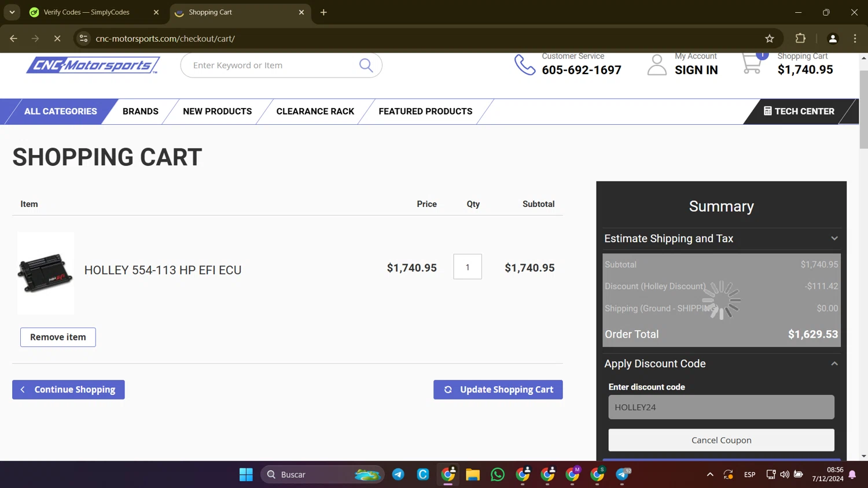The image size is (868, 488).
Task: Open BRANDS menu item
Action: pos(141,112)
